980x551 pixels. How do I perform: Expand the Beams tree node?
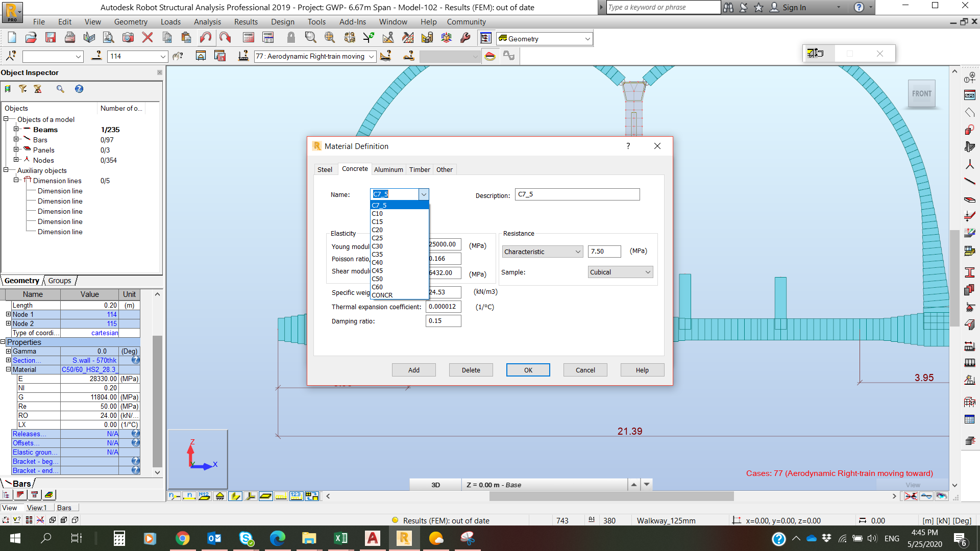[x=16, y=129]
